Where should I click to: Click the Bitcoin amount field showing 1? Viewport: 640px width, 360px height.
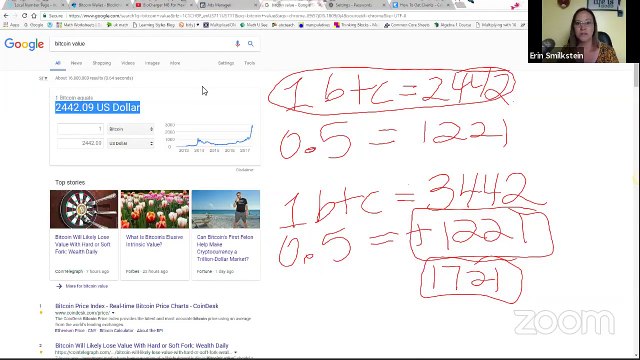(80, 129)
